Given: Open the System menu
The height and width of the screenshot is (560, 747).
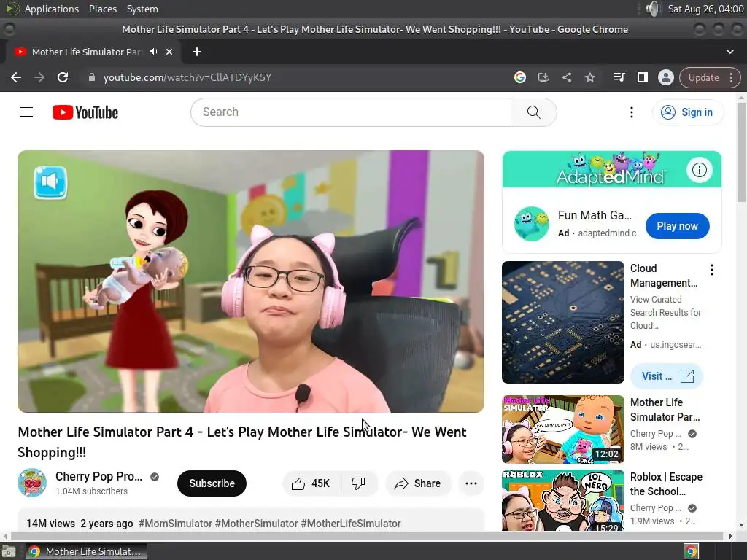Looking at the screenshot, I should [x=142, y=9].
